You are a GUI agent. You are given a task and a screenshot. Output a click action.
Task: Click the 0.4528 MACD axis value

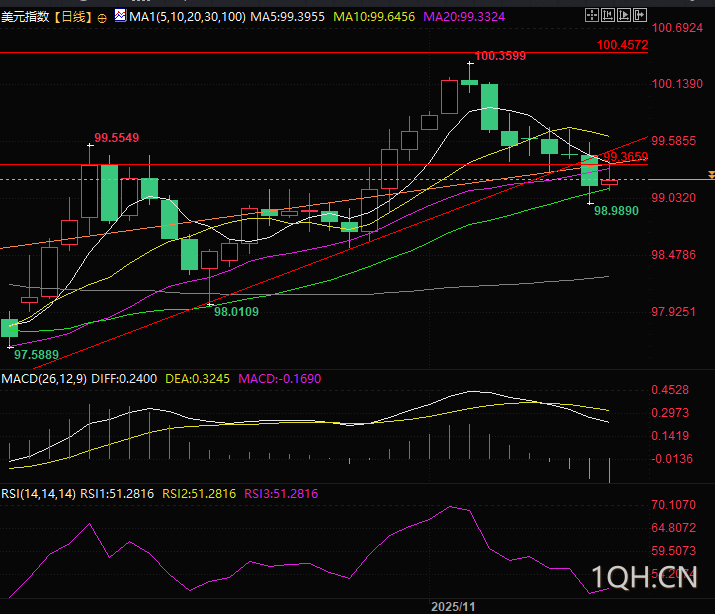pyautogui.click(x=670, y=390)
